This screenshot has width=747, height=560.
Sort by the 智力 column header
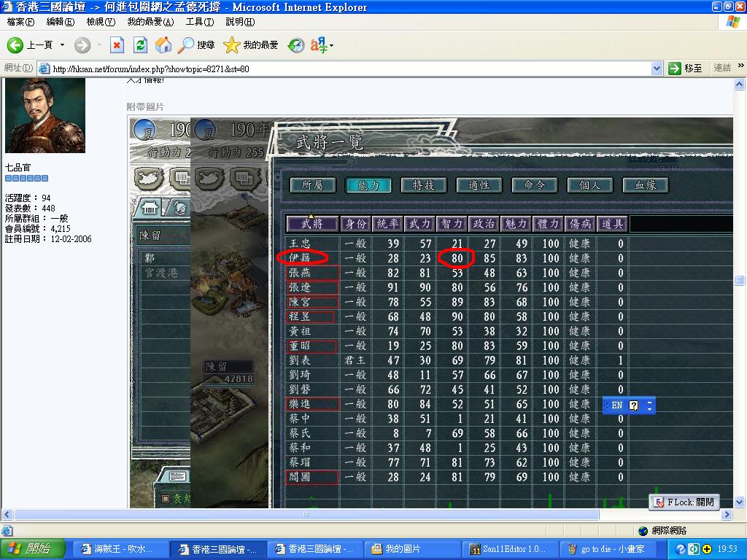452,224
